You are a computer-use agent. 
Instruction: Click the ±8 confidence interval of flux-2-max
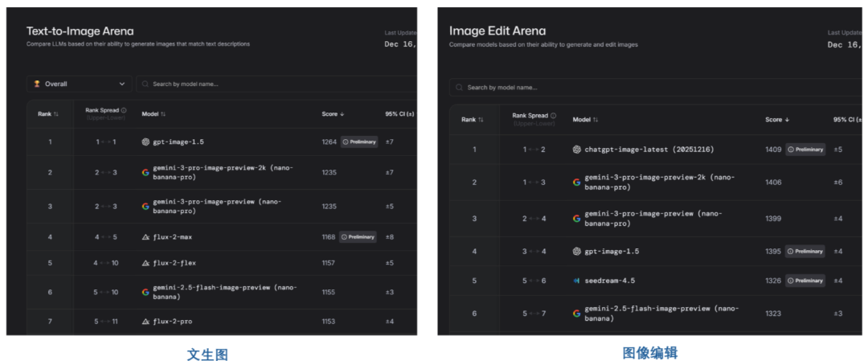pyautogui.click(x=389, y=237)
